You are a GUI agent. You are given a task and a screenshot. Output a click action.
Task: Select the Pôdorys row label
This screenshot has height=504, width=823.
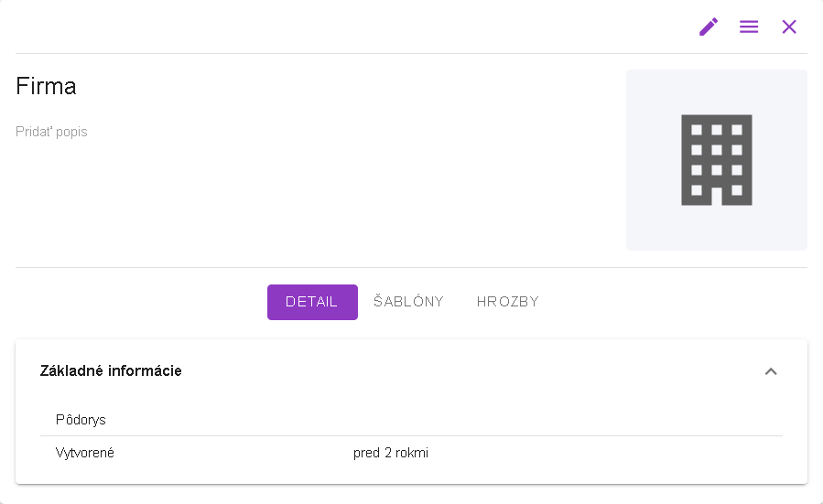click(x=81, y=420)
